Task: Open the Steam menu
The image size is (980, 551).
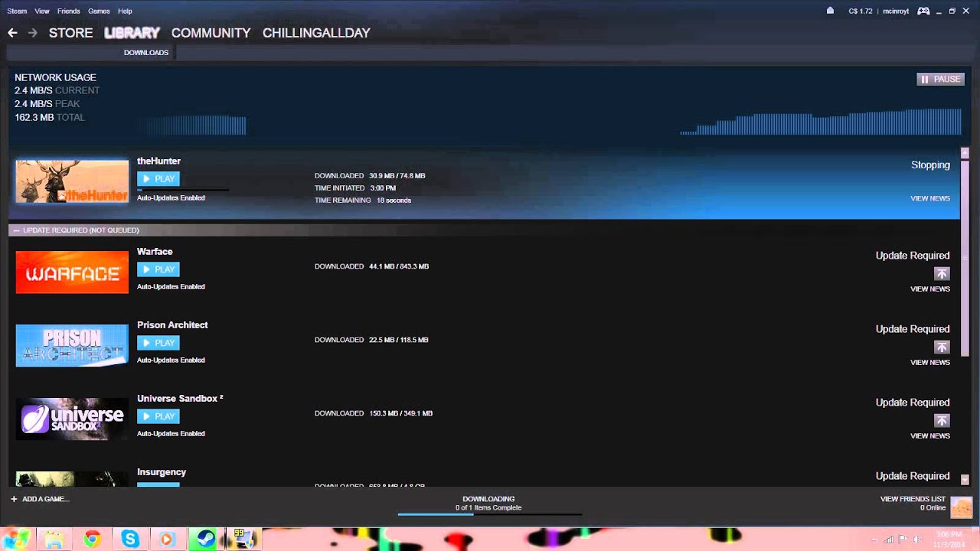Action: click(x=17, y=11)
